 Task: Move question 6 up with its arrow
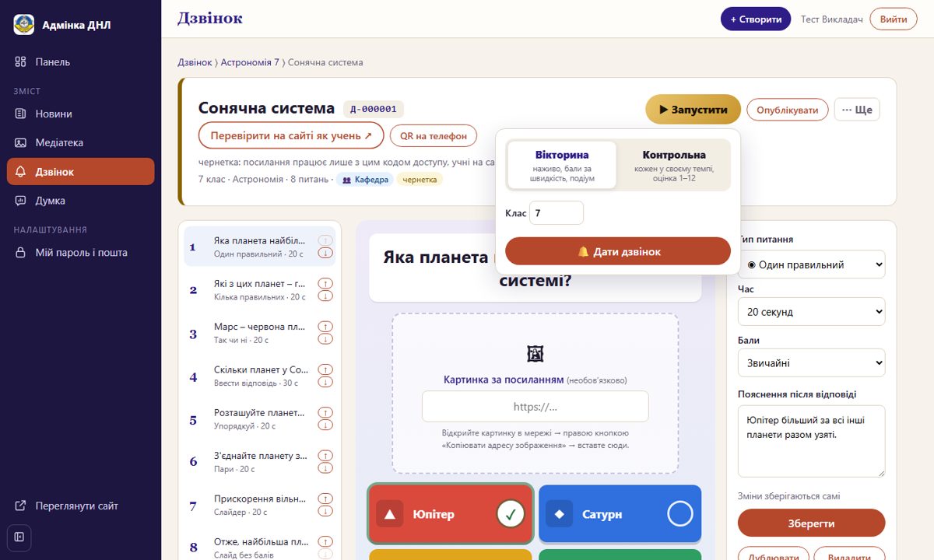pyautogui.click(x=325, y=454)
